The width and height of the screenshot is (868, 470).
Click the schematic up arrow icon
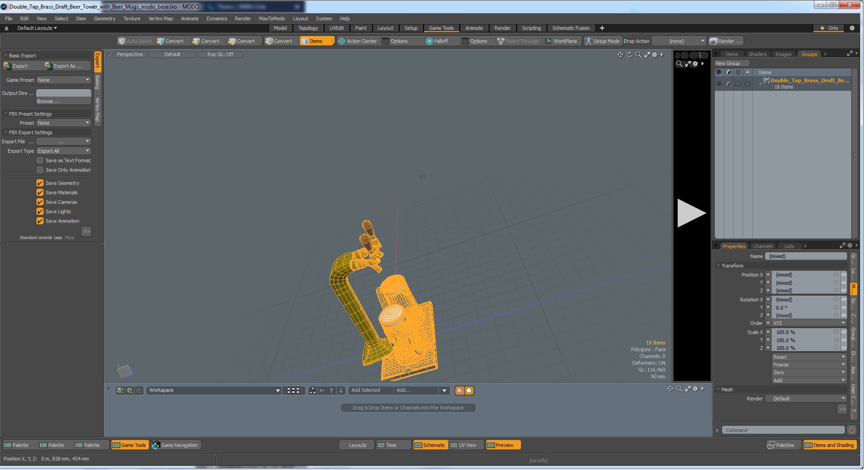(x=331, y=390)
